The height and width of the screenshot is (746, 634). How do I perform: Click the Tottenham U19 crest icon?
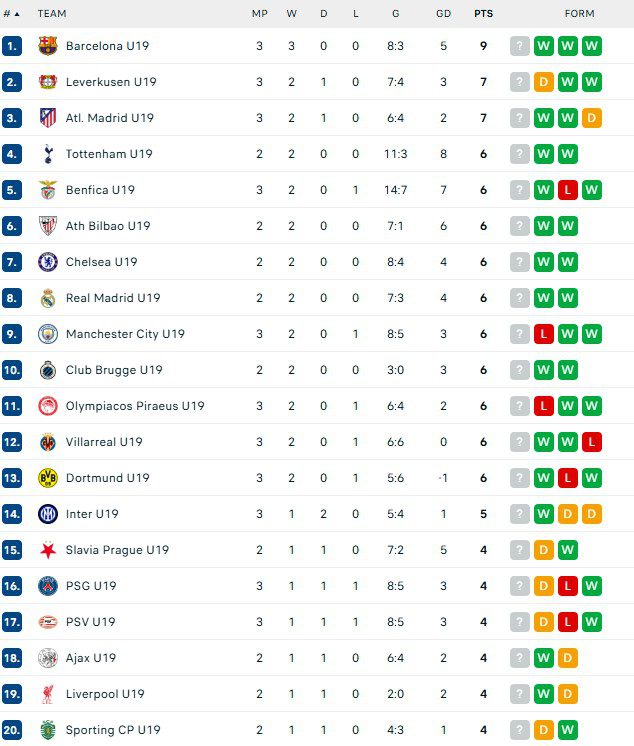[48, 154]
